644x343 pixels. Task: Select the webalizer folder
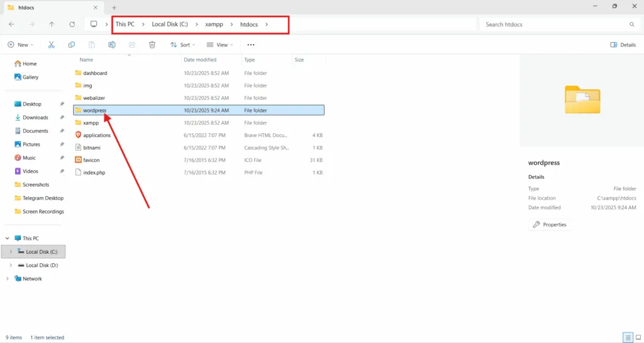[199, 98]
